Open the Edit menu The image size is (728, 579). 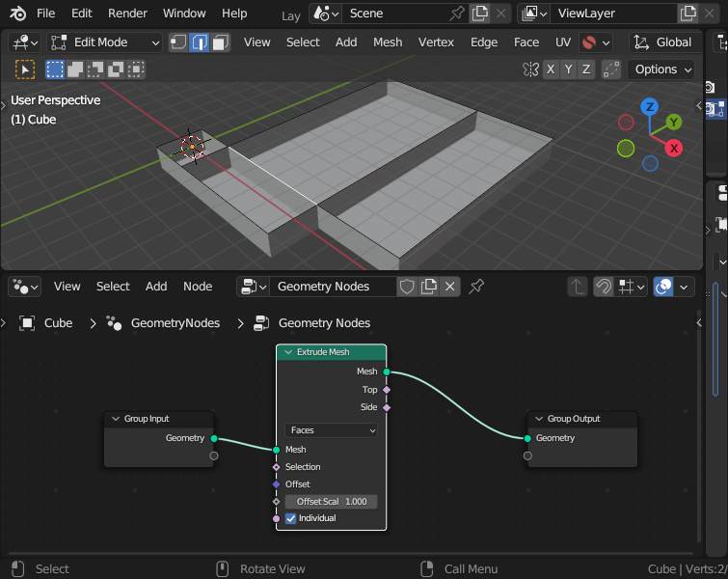[x=82, y=14]
